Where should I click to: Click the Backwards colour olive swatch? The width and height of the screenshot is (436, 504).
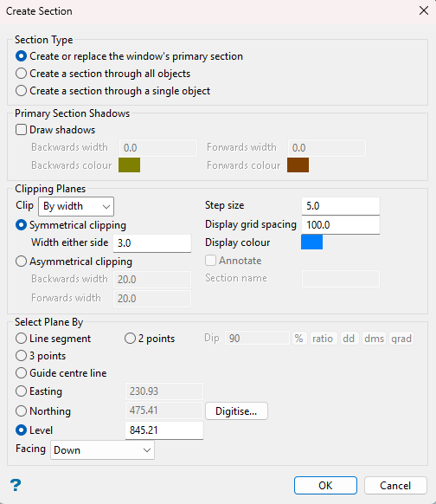click(130, 165)
